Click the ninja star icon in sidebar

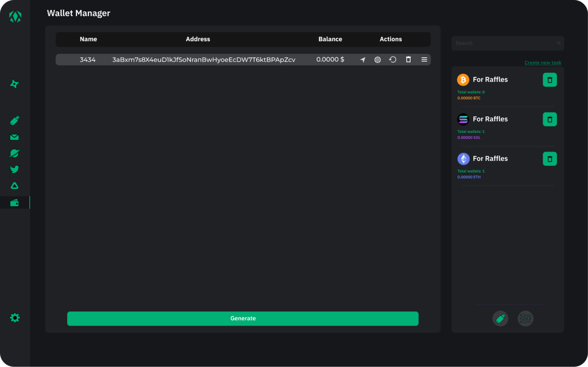[x=15, y=84]
